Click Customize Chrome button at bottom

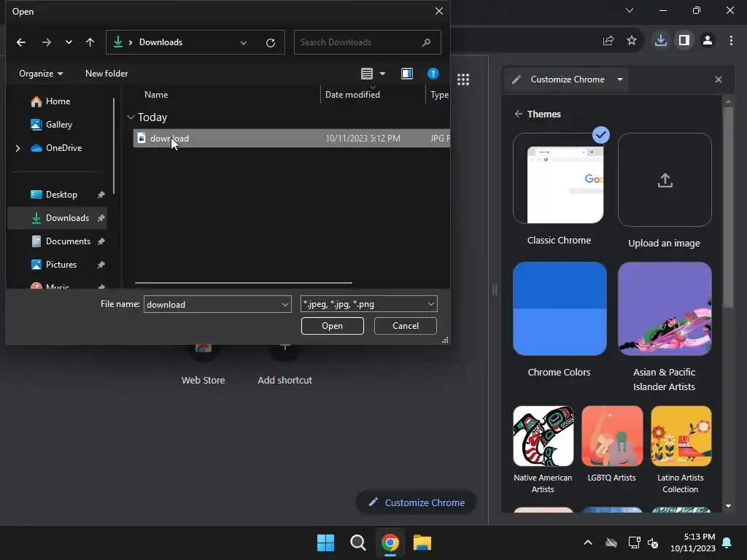[x=417, y=502]
